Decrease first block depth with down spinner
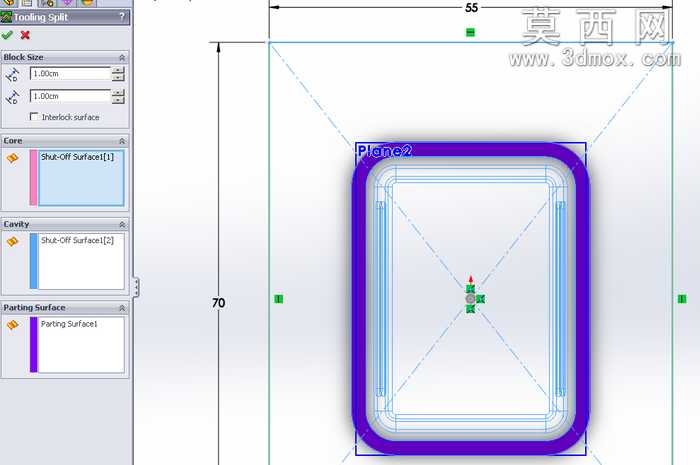Image resolution: width=700 pixels, height=465 pixels. coord(118,77)
